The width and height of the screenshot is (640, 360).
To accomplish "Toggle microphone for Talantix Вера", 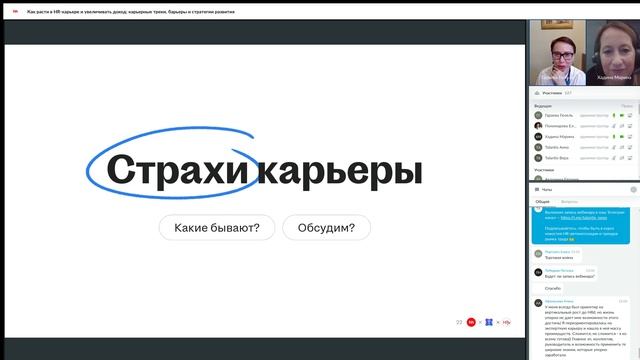I will pyautogui.click(x=614, y=158).
